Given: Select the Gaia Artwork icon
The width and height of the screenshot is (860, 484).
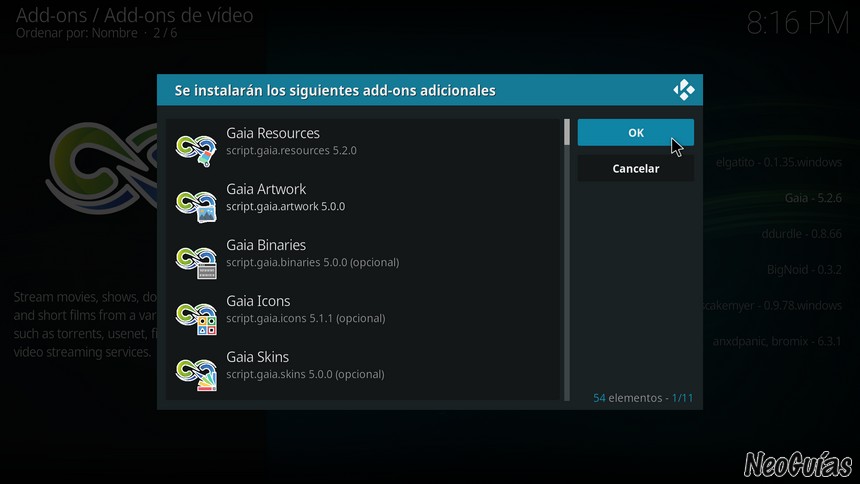Looking at the screenshot, I should (196, 206).
